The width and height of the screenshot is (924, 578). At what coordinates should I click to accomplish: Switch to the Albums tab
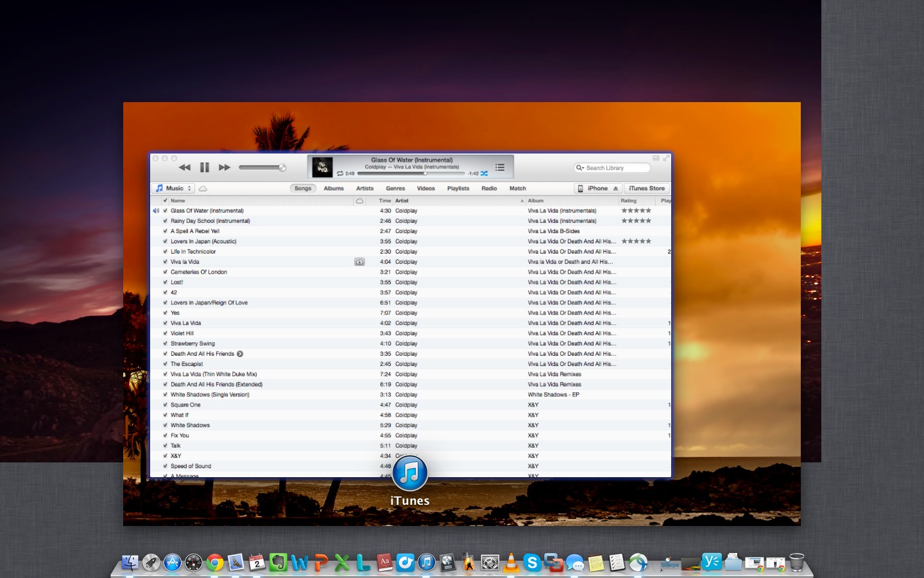(334, 189)
